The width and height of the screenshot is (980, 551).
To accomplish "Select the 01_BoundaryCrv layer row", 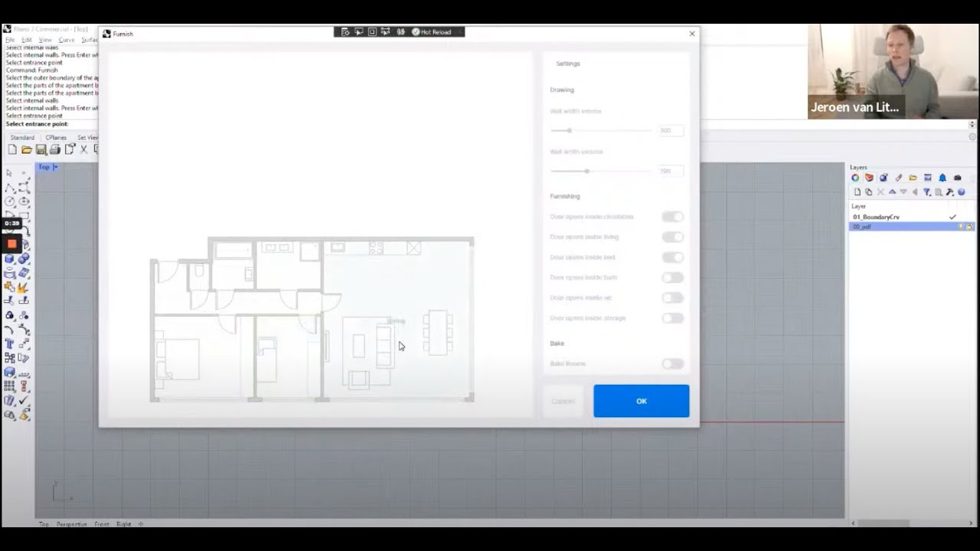I will (911, 217).
